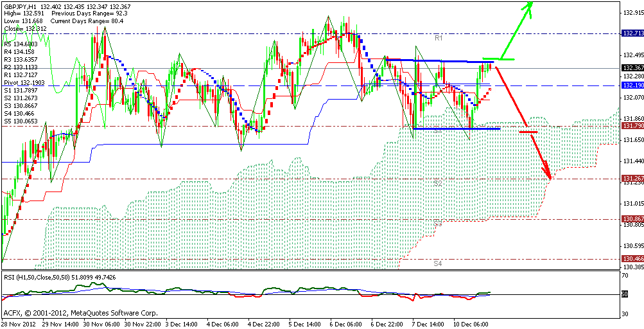Screen dimensions: 644x329
Task: Select the short red horizontal marker line
Action: point(528,132)
